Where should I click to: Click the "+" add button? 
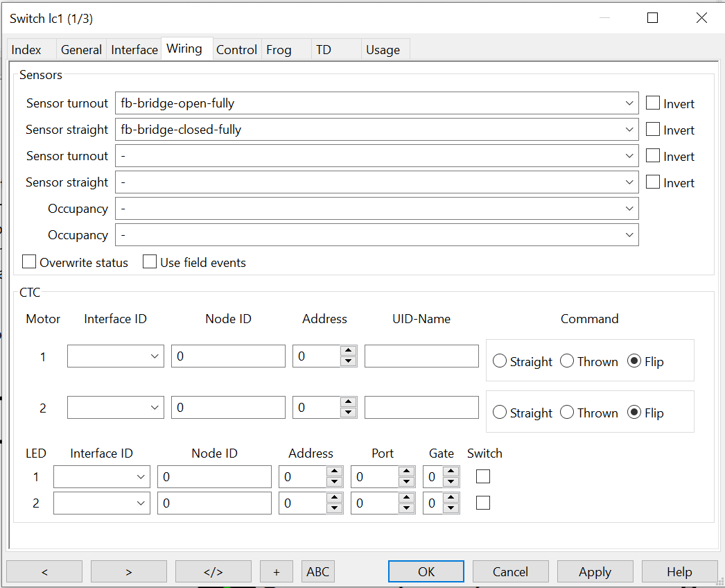277,571
